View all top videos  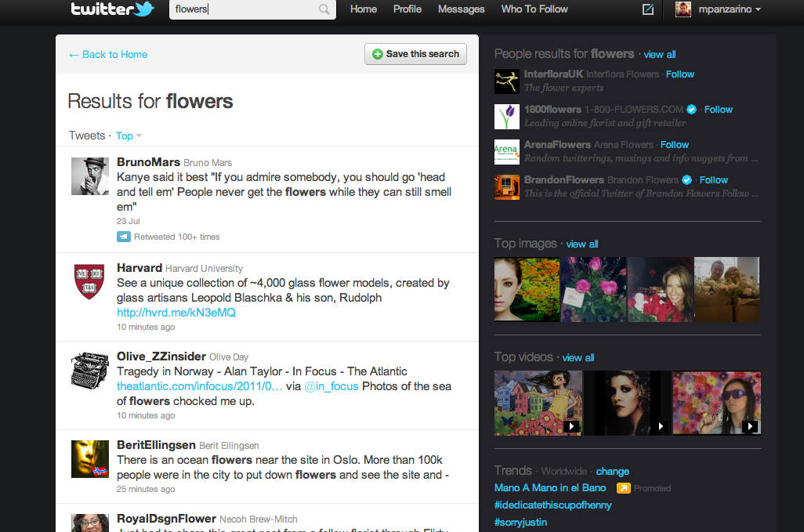click(578, 358)
